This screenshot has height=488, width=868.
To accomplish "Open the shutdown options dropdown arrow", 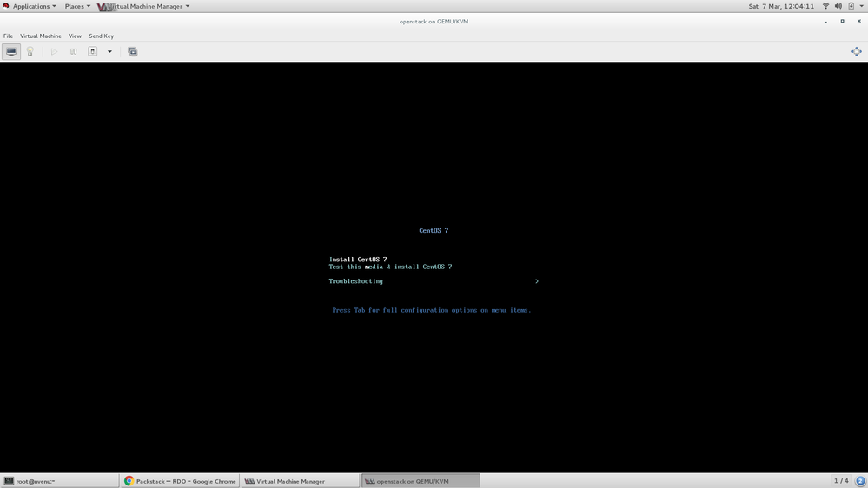I will pos(109,52).
